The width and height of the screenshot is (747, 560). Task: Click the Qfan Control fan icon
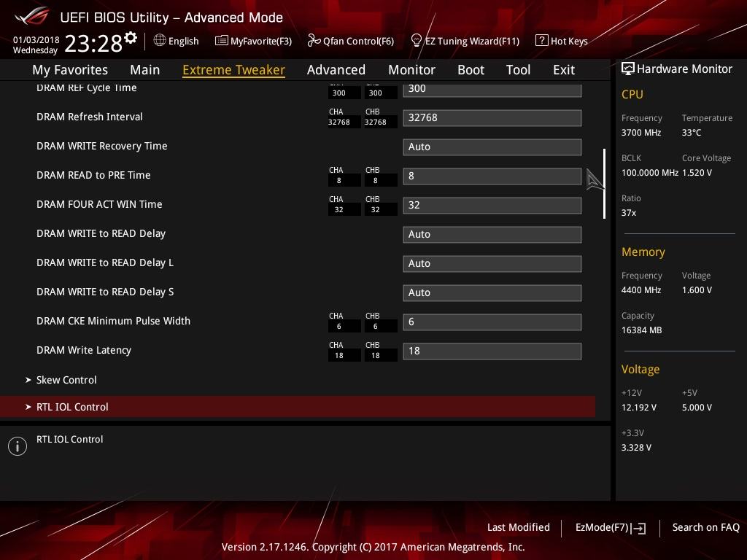314,41
